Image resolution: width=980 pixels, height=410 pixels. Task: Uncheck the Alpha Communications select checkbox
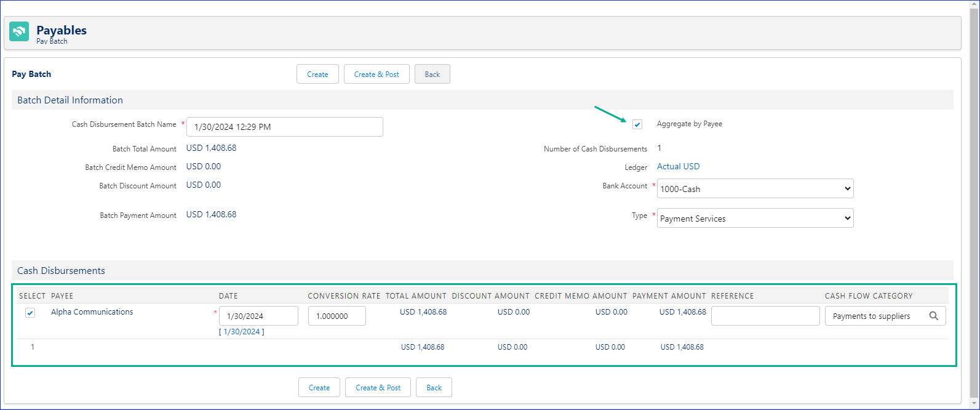click(x=30, y=313)
